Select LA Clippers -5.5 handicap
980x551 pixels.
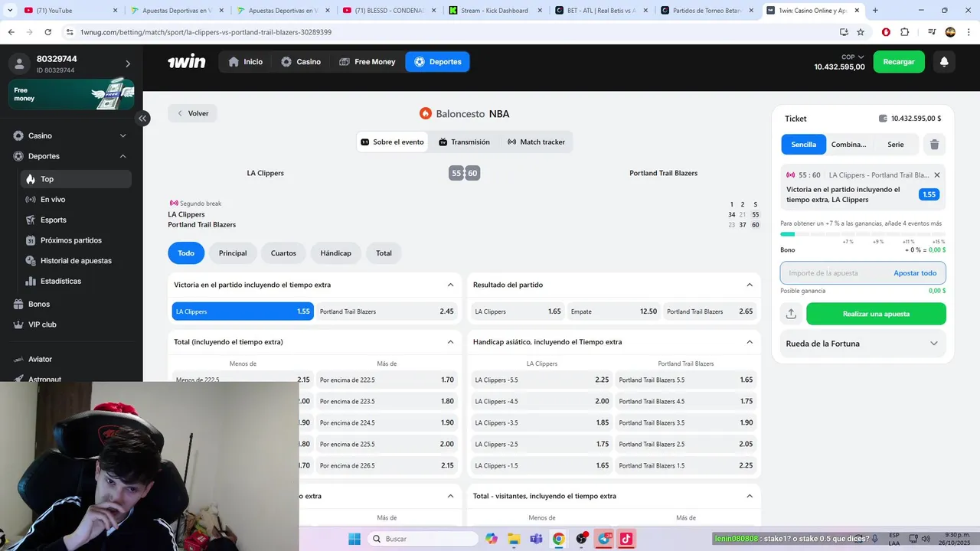tap(542, 380)
